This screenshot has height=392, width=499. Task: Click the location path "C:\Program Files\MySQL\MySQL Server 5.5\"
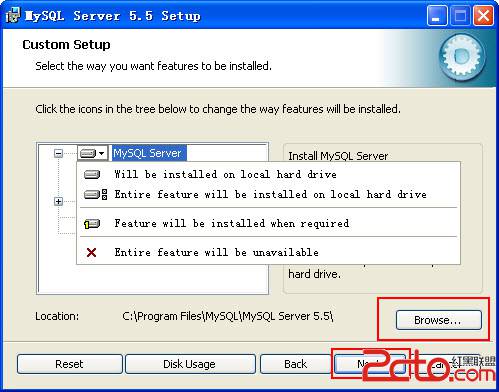click(228, 316)
